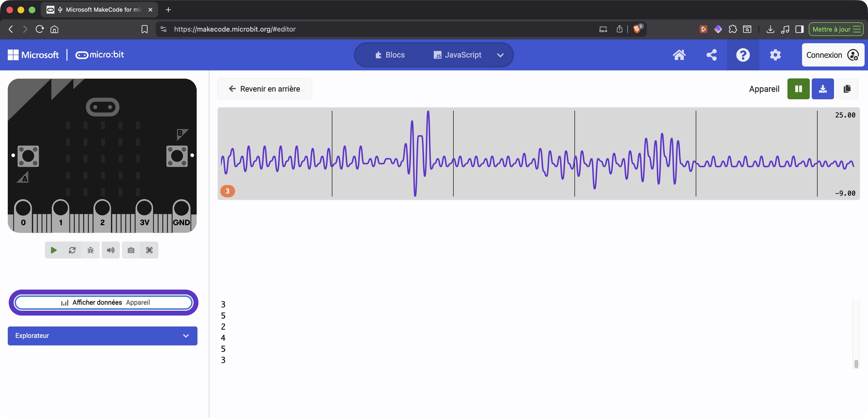Switch to the JavaScript editor tab
Screen dimensions: 868x418
(457, 55)
